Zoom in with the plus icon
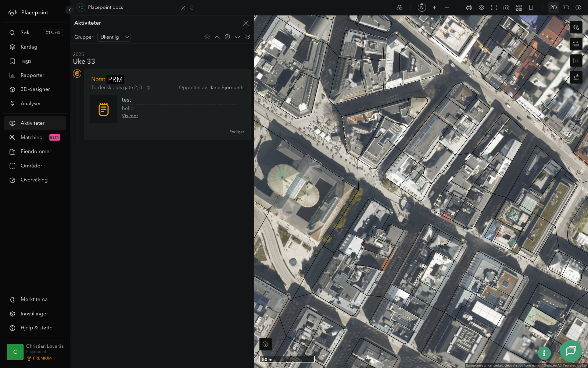The height and width of the screenshot is (368, 588). [434, 8]
